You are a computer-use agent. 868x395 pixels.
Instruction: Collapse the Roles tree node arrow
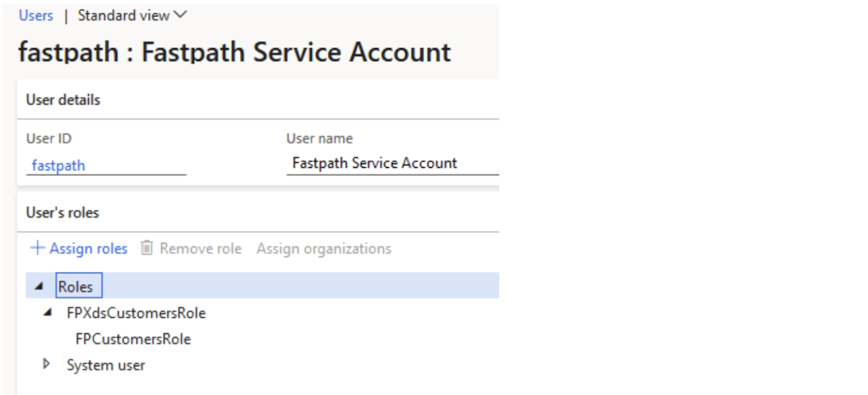click(39, 286)
